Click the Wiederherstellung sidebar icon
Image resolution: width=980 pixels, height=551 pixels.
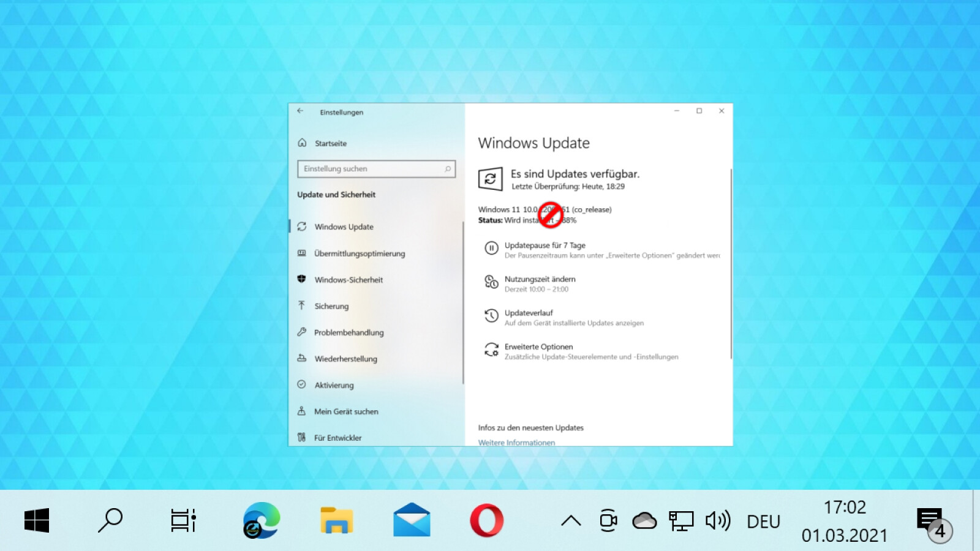pos(301,358)
